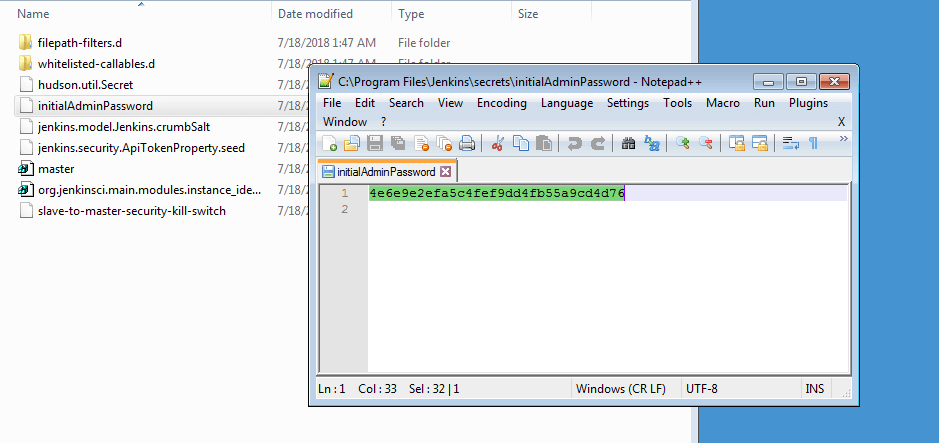Open the Plugins menu

(x=808, y=103)
